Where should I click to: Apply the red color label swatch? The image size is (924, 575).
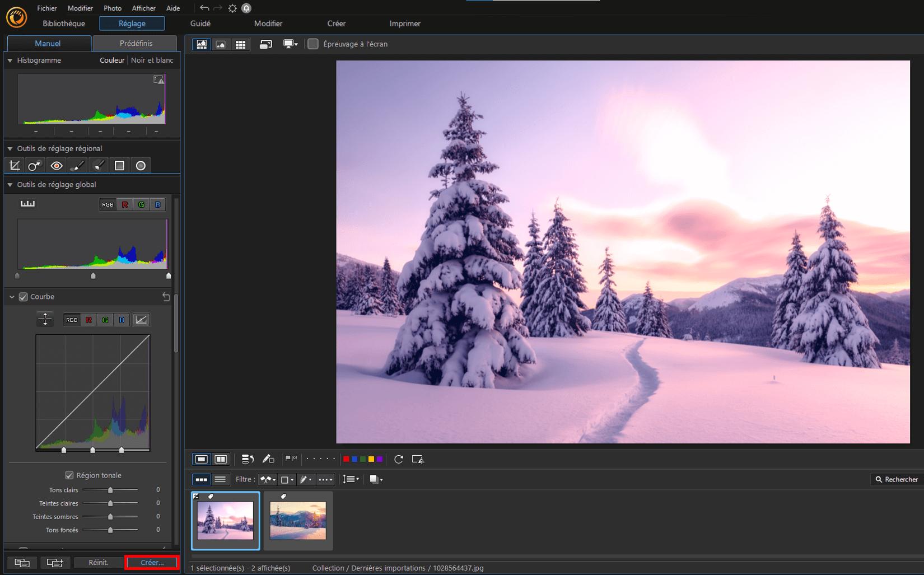pos(346,459)
